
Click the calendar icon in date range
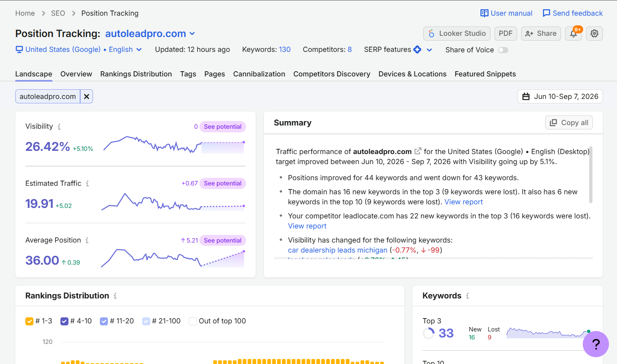tap(526, 97)
